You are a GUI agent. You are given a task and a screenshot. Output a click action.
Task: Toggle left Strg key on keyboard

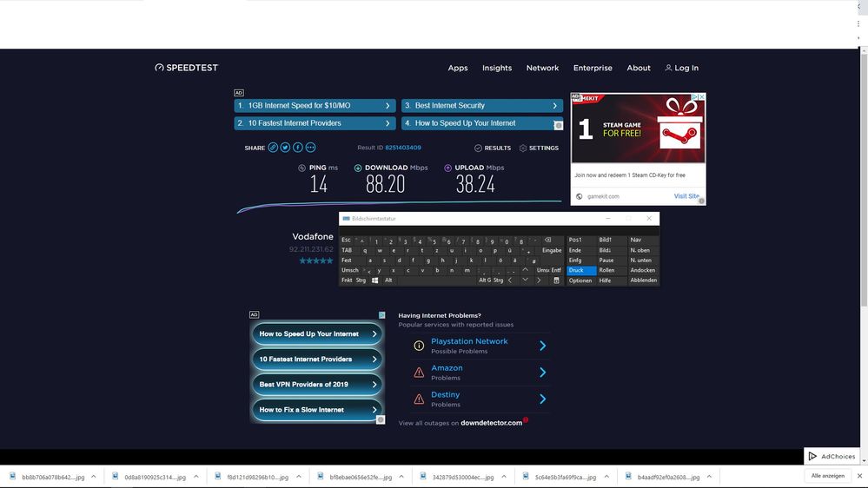pyautogui.click(x=361, y=280)
